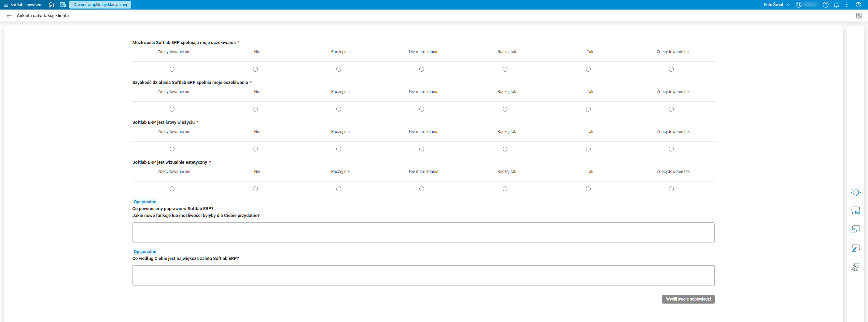868x322 pixels.
Task: Open the user profile icon
Action: 799,5
